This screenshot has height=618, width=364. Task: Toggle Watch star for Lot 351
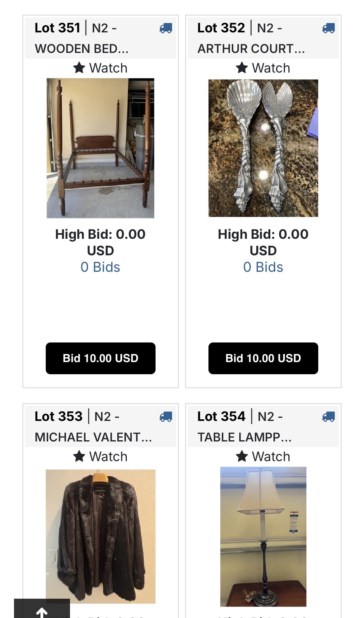tap(79, 68)
